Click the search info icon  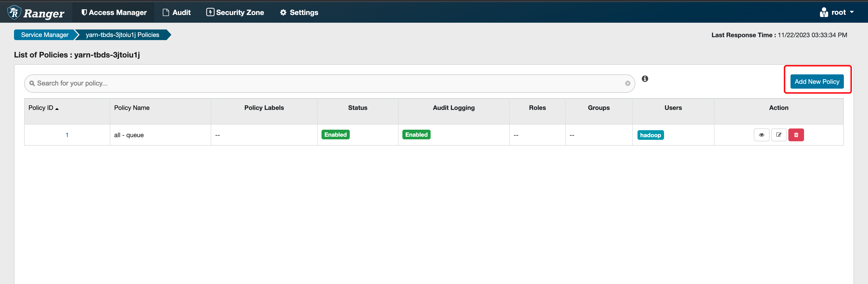[x=644, y=78]
